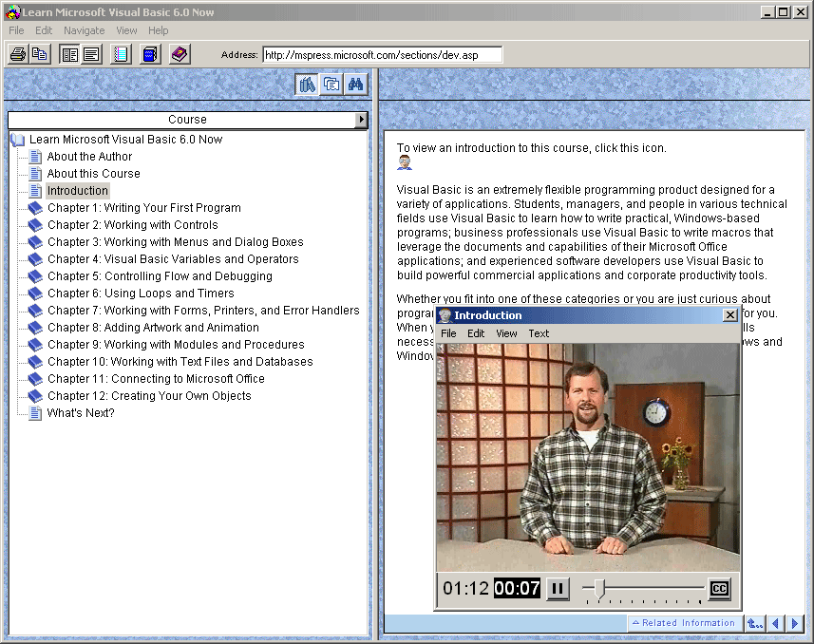The image size is (814, 644).
Task: Select the two-pane layout view icon
Action: pos(69,54)
